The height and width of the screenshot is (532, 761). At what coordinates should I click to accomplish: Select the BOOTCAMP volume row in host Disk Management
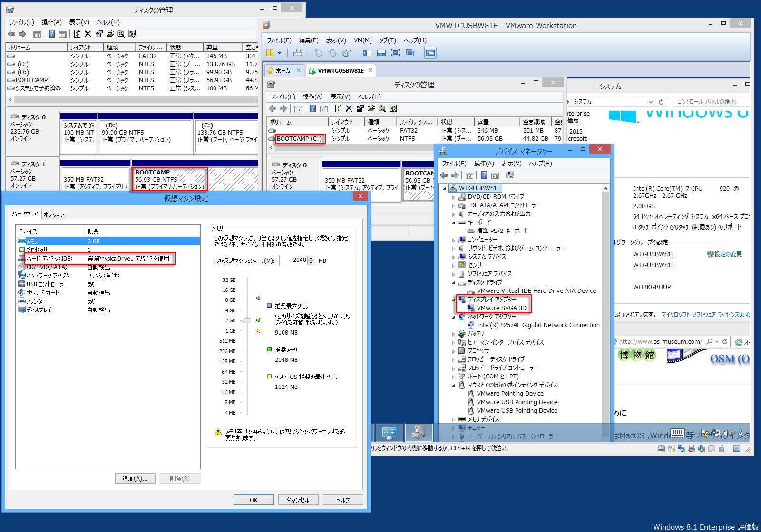coord(132,80)
